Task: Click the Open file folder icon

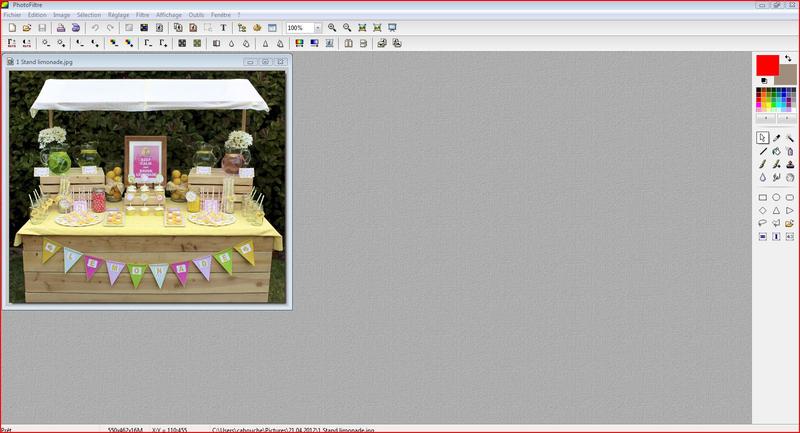Action: (27, 28)
